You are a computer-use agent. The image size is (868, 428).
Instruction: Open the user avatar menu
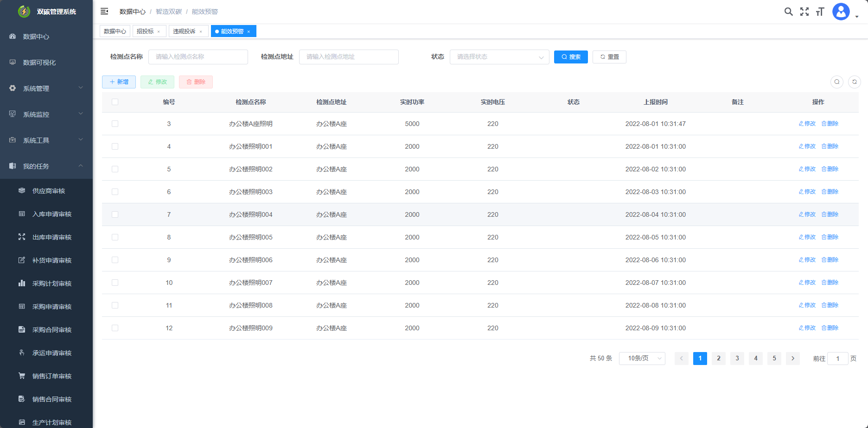click(x=841, y=12)
